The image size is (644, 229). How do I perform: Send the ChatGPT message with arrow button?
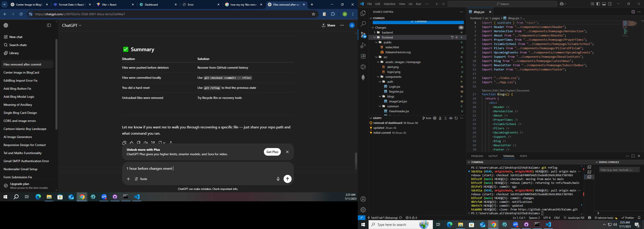tap(288, 179)
